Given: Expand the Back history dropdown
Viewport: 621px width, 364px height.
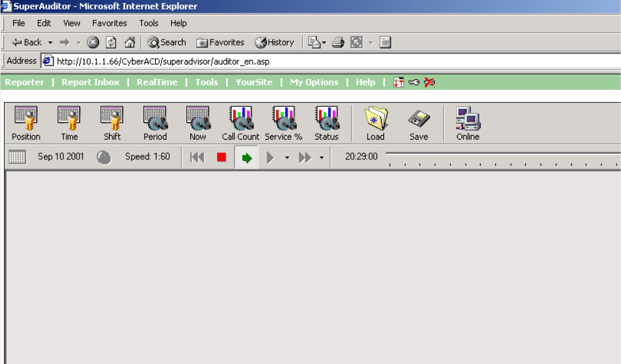Looking at the screenshot, I should (x=50, y=42).
